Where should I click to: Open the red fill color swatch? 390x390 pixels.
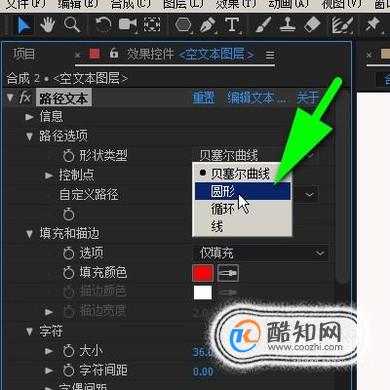pos(203,273)
